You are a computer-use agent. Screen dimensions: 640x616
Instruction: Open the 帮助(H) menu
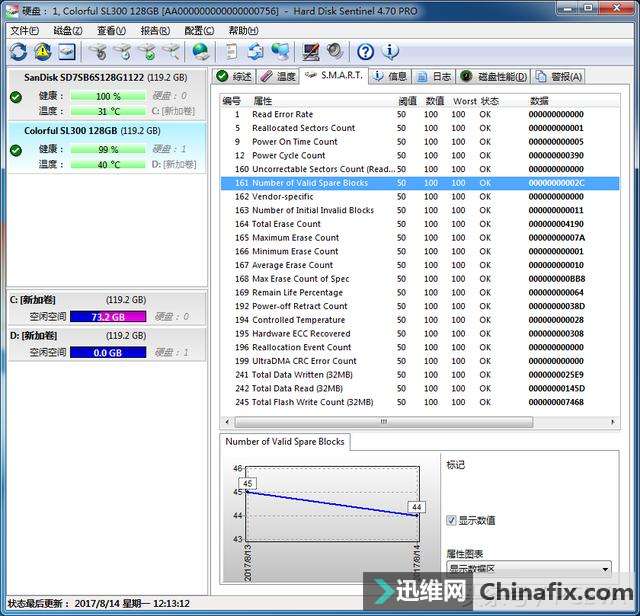243,31
